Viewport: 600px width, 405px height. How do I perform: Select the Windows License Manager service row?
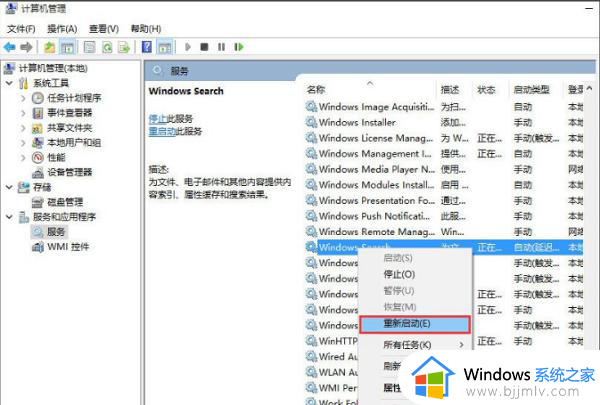[x=444, y=138]
